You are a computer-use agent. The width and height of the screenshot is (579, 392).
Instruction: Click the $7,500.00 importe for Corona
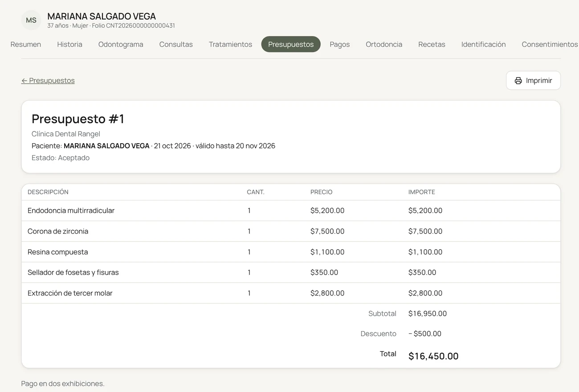click(425, 231)
